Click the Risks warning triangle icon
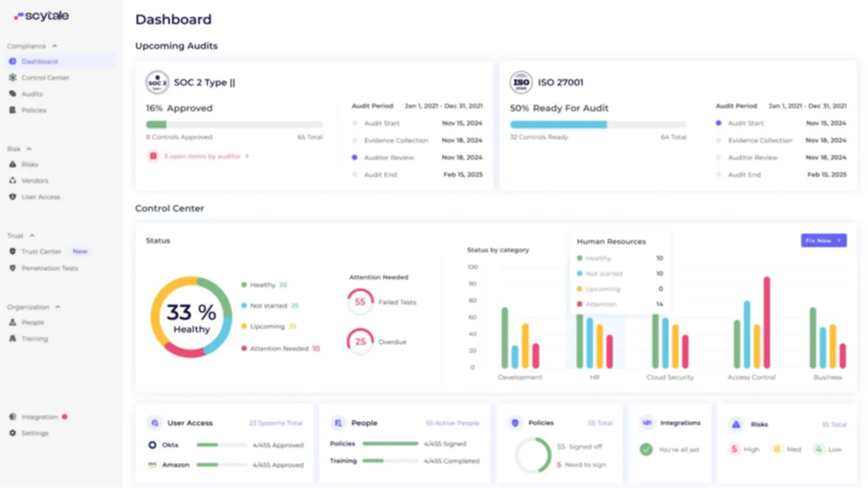Image resolution: width=868 pixels, height=488 pixels. (13, 164)
